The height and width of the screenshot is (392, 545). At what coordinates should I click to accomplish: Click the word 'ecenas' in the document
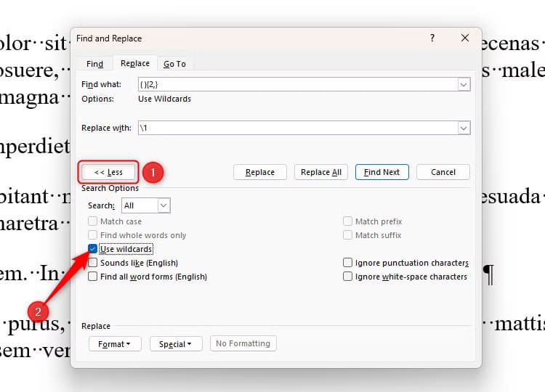[x=510, y=44]
